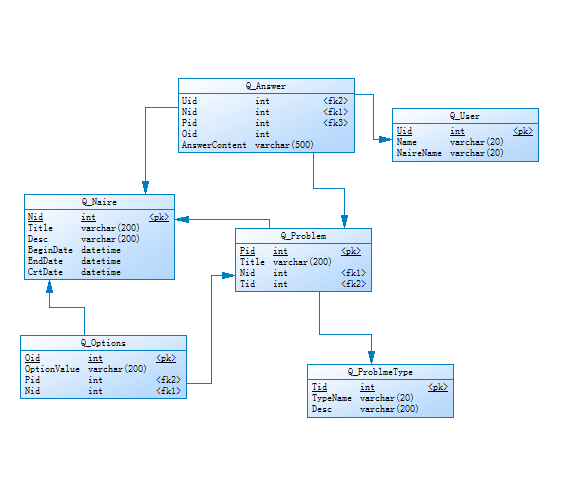Select the arrowhead atop Q_Problem table
Screen dimensions: 582x498
(x=344, y=221)
